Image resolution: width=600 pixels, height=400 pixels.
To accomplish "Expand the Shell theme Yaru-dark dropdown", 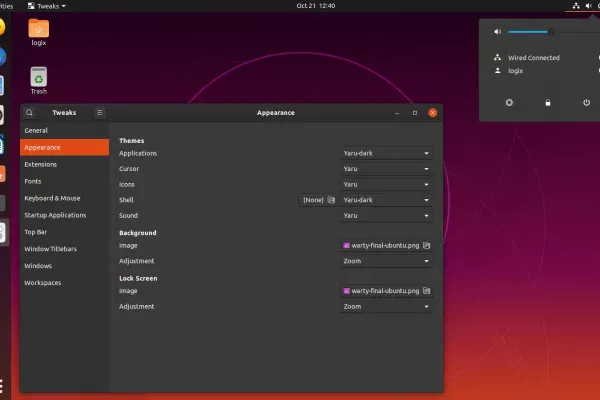I will pos(386,200).
